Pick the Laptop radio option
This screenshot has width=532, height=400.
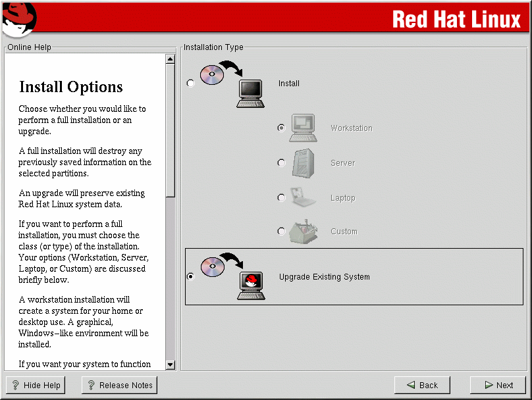click(x=282, y=197)
